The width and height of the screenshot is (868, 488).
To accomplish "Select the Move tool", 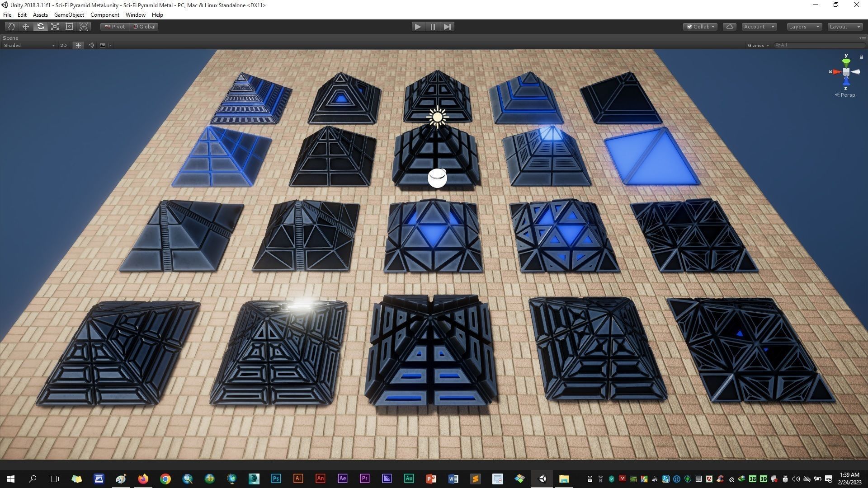I will coord(26,27).
